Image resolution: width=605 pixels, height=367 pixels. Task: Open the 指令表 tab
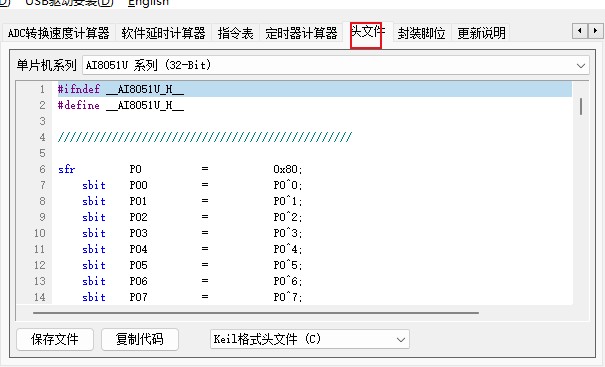pyautogui.click(x=235, y=33)
